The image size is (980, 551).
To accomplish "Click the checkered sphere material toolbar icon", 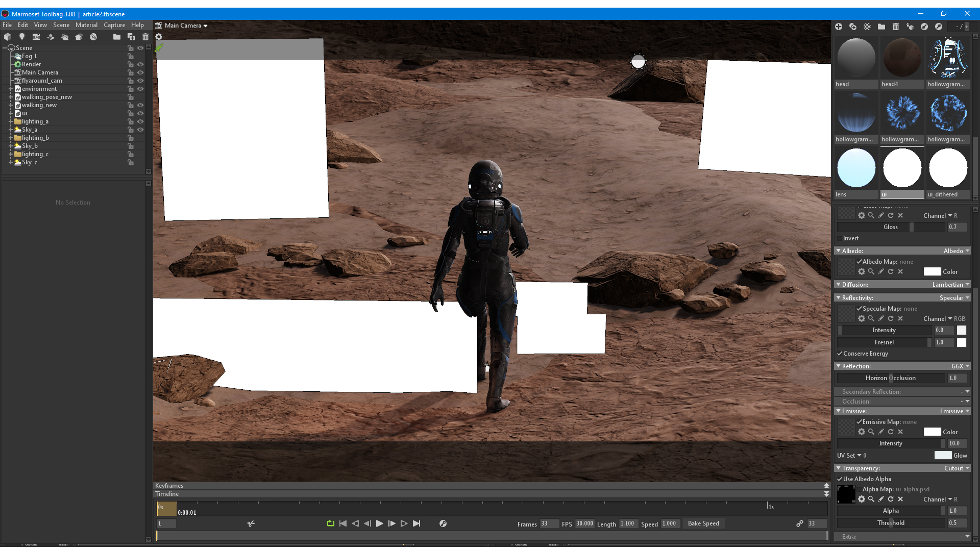I will 867,27.
